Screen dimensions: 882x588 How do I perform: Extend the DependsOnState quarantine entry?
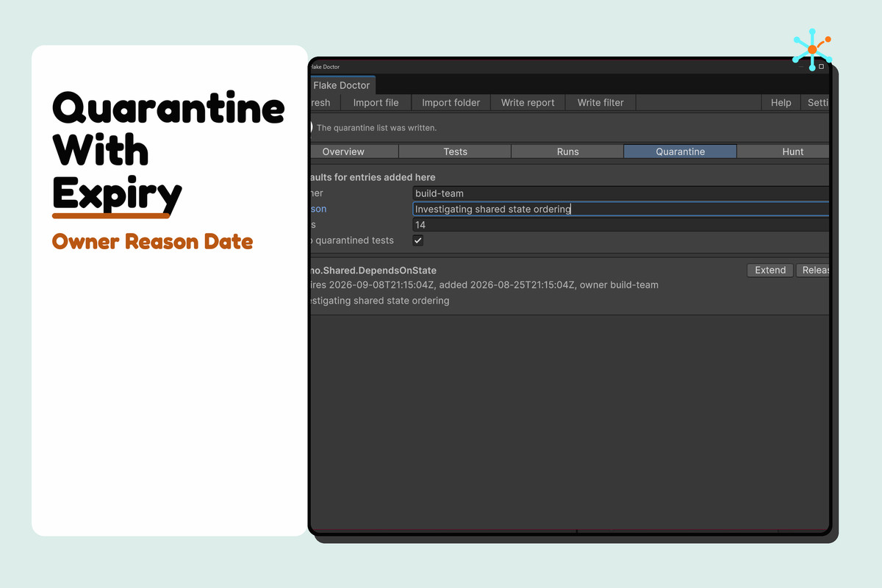tap(770, 270)
